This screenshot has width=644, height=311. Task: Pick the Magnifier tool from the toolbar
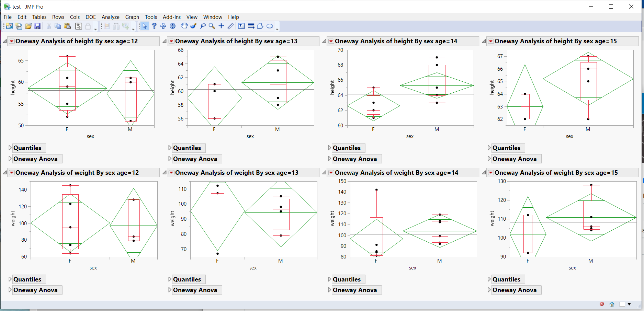point(212,26)
